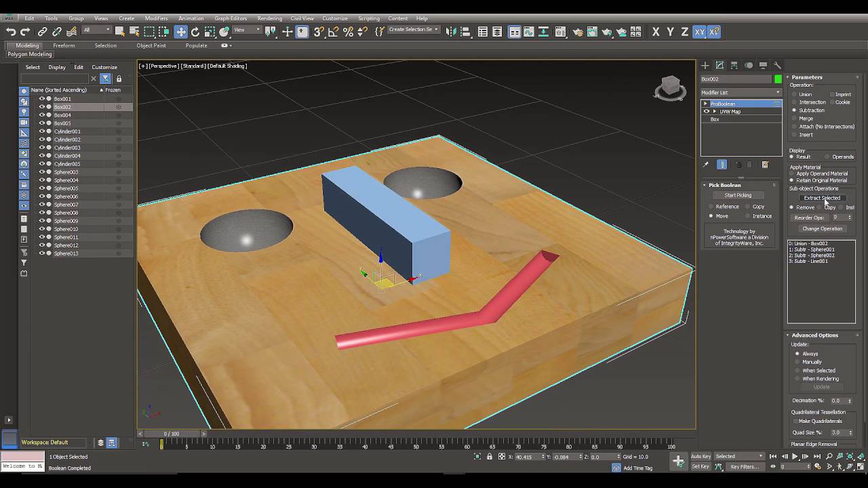
Task: Select the Merge operation radio button
Action: click(794, 119)
